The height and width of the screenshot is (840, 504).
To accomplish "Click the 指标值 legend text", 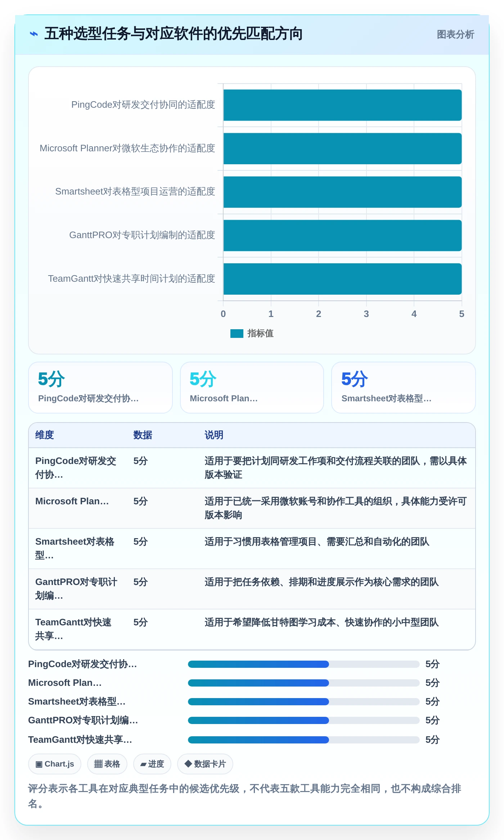I will (261, 334).
